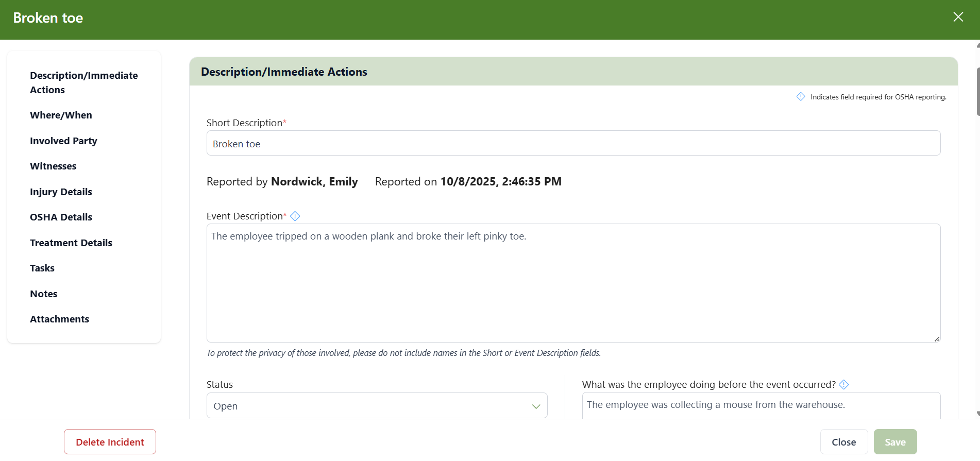Click OSHA icon beside employee activity question

[844, 384]
